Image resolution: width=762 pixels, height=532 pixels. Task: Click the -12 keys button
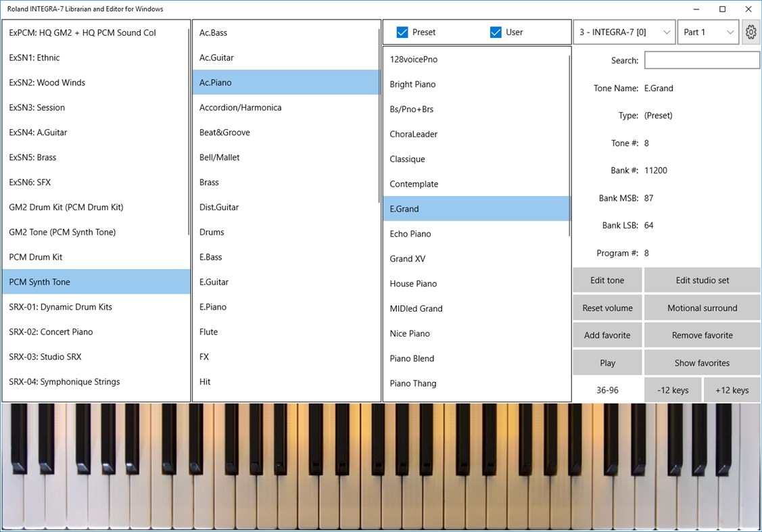coord(673,389)
